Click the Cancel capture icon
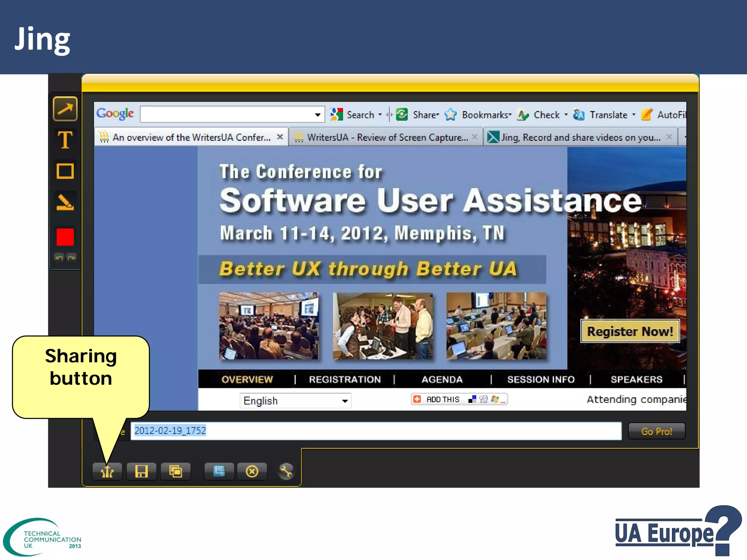Image resolution: width=747 pixels, height=560 pixels. click(x=252, y=471)
